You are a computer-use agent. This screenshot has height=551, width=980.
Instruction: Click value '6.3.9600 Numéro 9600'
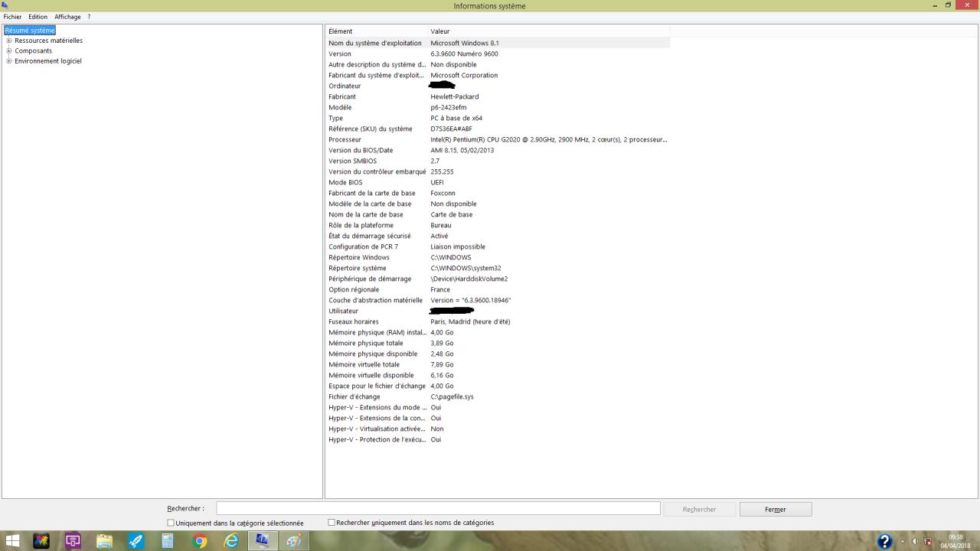[x=465, y=54]
